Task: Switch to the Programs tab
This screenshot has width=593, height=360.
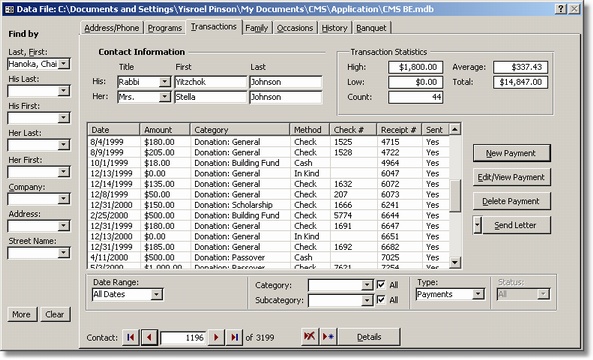Action: (x=165, y=28)
